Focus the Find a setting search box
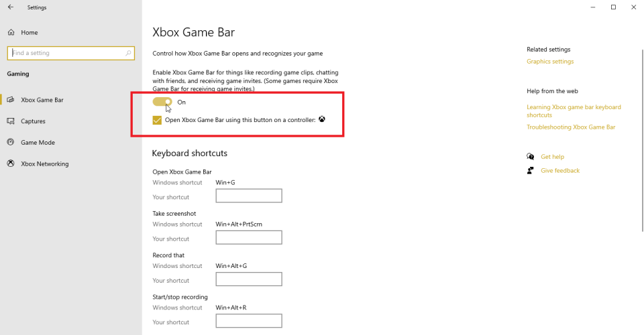Viewport: 644px width, 335px height. [71, 53]
